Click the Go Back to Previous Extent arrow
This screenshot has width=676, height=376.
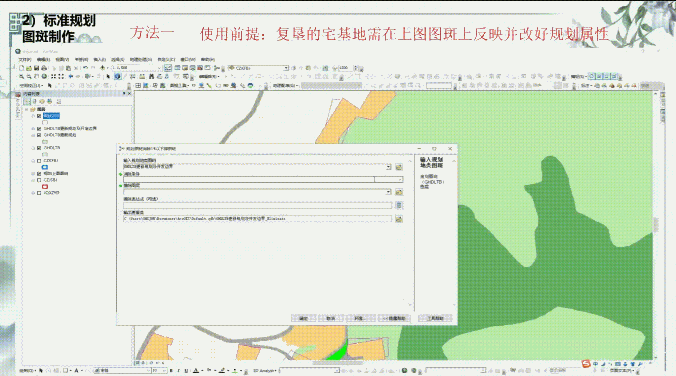pyautogui.click(x=70, y=76)
